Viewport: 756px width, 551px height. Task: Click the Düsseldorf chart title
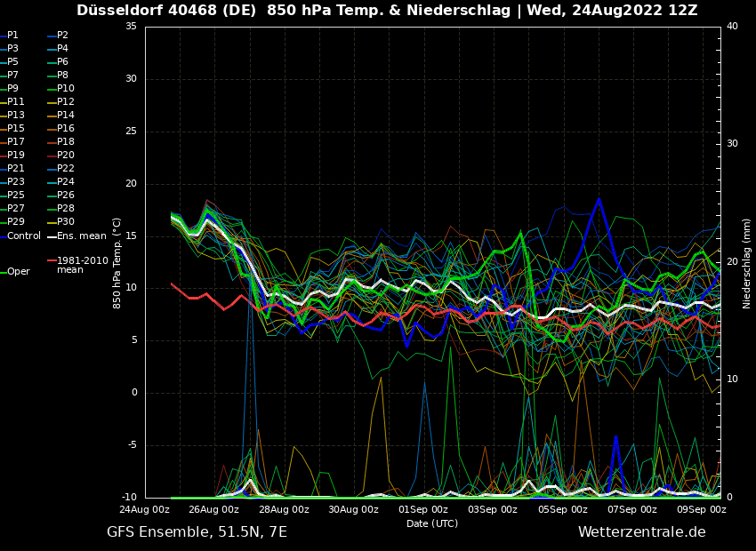pos(387,11)
